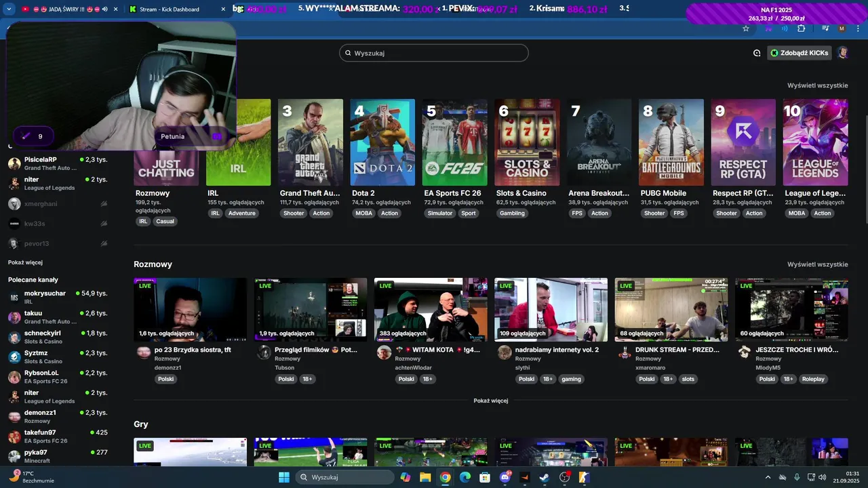Open the Dota 2 category cover
Image resolution: width=868 pixels, height=488 pixels.
pyautogui.click(x=382, y=142)
